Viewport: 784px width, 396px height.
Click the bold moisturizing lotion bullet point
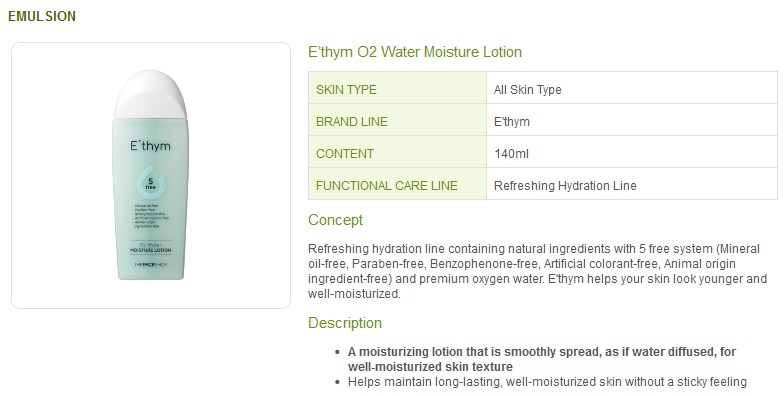click(542, 359)
